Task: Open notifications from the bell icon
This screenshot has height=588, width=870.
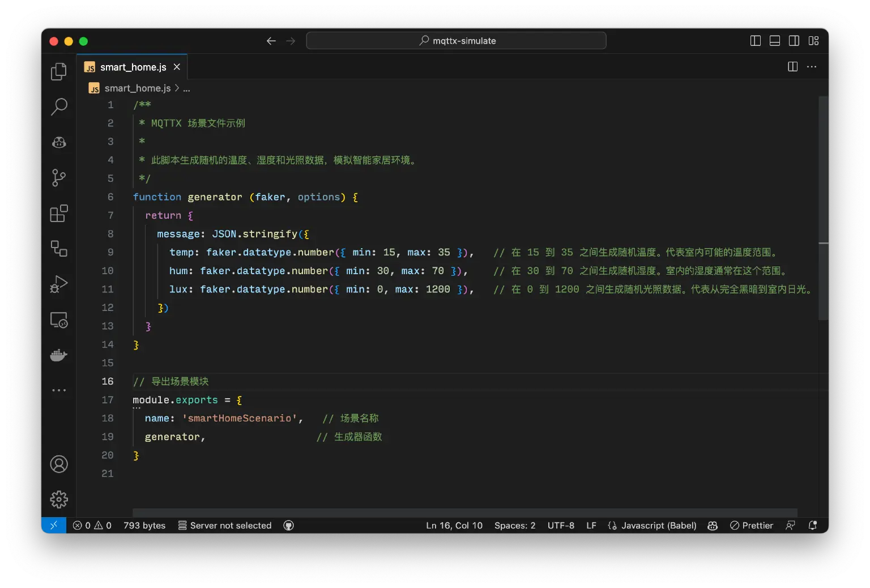Action: click(812, 525)
